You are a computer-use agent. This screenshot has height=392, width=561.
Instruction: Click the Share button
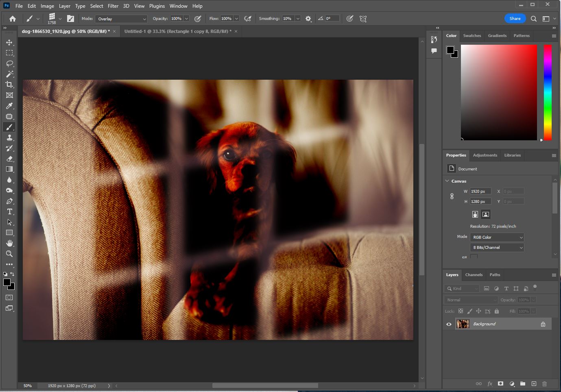click(x=515, y=18)
